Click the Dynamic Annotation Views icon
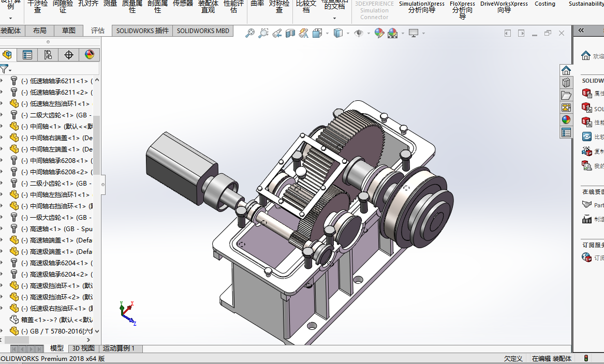The image size is (604, 364). coord(303,34)
